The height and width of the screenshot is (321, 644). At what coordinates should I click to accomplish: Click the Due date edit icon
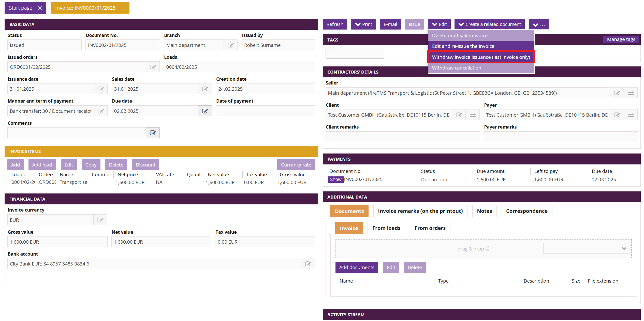pyautogui.click(x=205, y=111)
